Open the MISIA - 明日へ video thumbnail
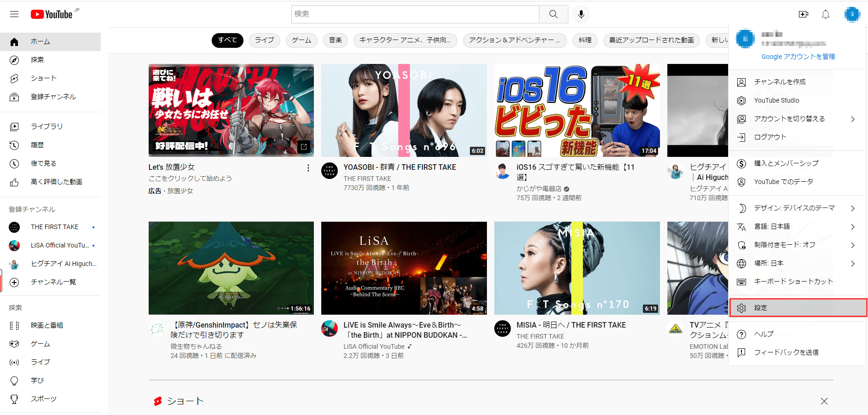The width and height of the screenshot is (868, 415). (x=577, y=268)
